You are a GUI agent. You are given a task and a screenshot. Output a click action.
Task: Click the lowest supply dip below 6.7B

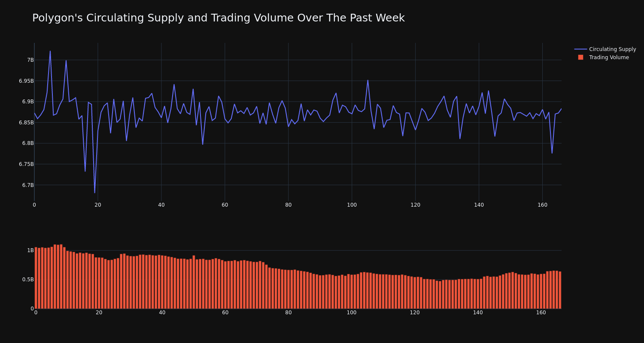94,193
